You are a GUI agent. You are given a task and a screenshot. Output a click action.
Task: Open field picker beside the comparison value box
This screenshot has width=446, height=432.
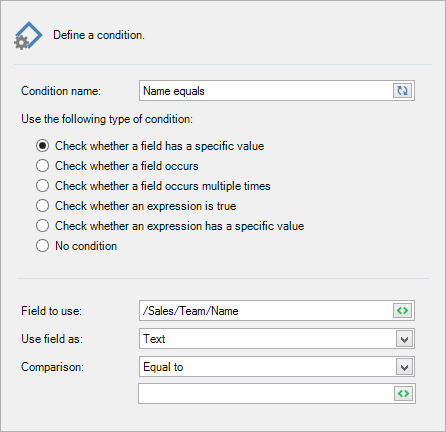[x=403, y=394]
